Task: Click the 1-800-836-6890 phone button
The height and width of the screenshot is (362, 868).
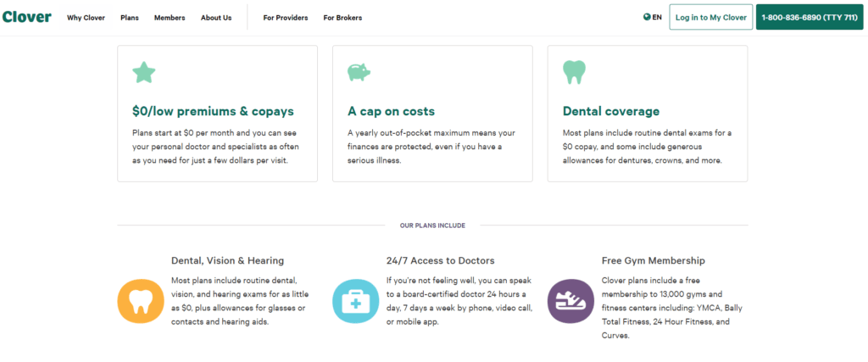Action: [x=810, y=17]
